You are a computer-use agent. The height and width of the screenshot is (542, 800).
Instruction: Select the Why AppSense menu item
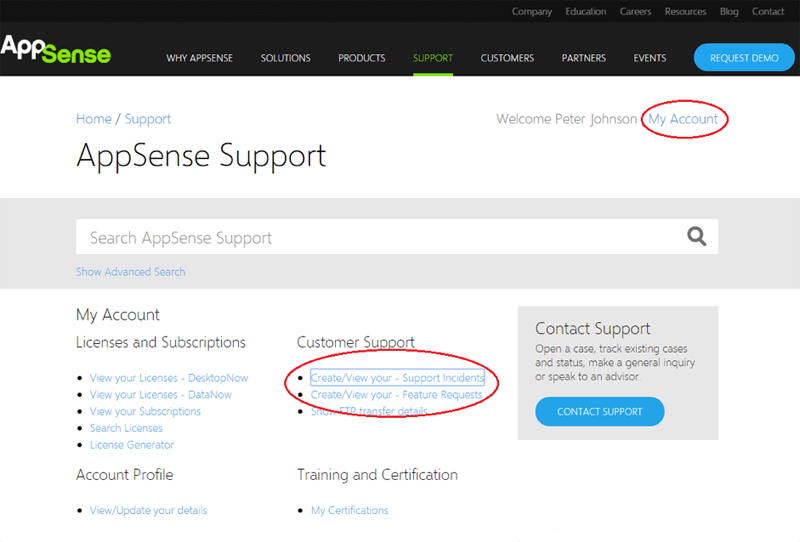[x=199, y=58]
